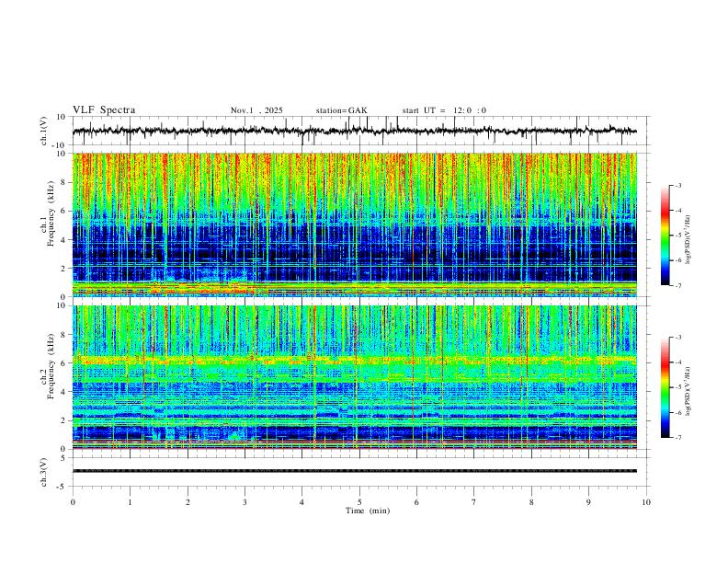Select the ch.2 spectrogram colorbar
This screenshot has height=563, width=728.
(665, 387)
